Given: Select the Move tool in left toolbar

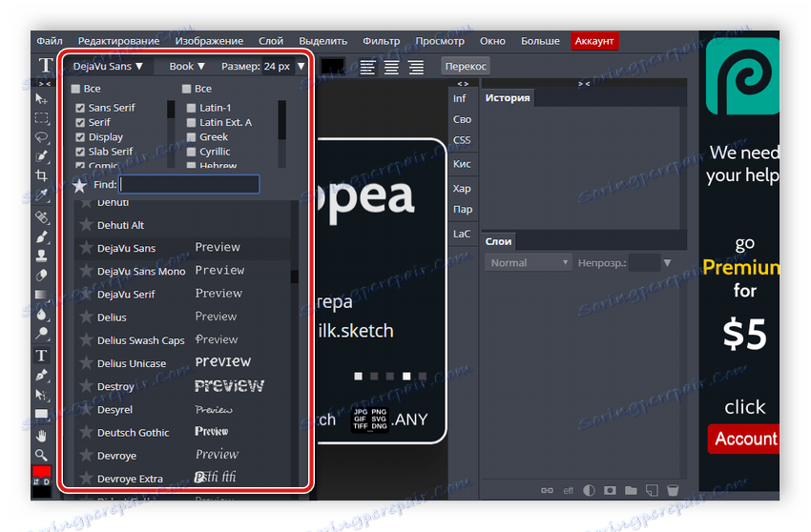Looking at the screenshot, I should (x=41, y=99).
